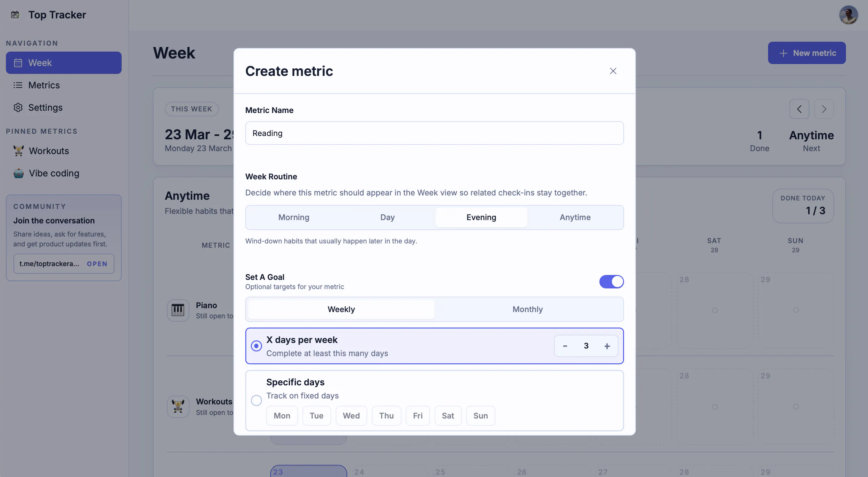Open the Metrics navigation item
The image size is (868, 477).
coord(64,85)
